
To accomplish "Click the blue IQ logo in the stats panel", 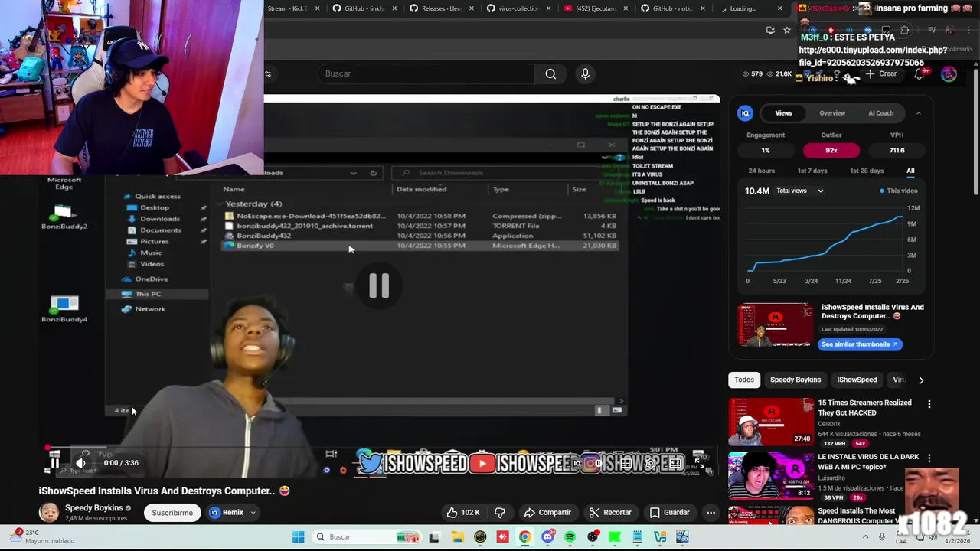I will pyautogui.click(x=745, y=113).
